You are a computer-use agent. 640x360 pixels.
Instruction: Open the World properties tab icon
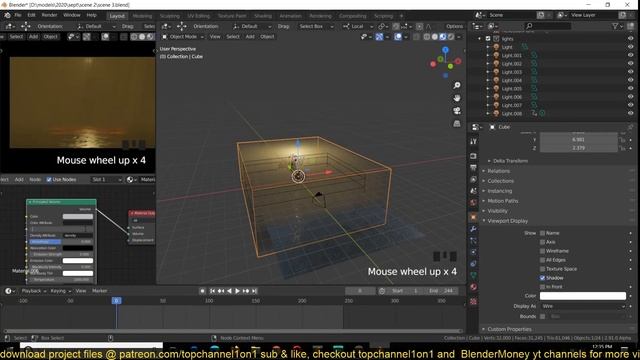[473, 202]
